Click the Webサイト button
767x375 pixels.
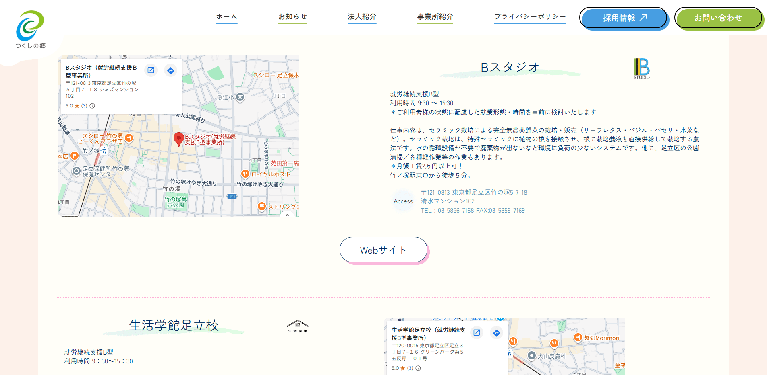click(384, 250)
